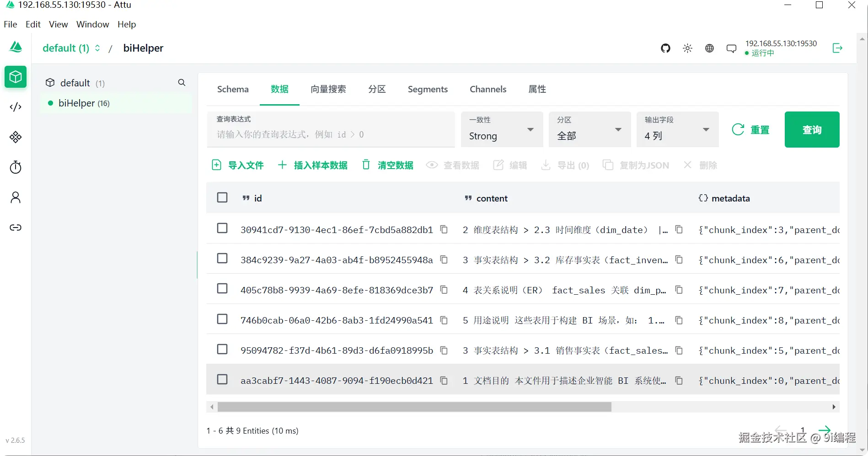Copy content of '3.1 销售事实表' row
The height and width of the screenshot is (456, 868).
point(679,350)
